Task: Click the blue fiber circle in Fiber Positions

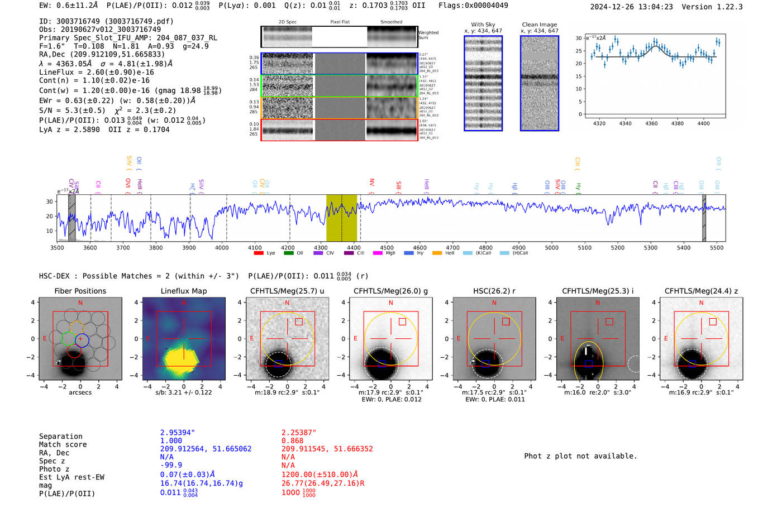Action: pos(82,339)
